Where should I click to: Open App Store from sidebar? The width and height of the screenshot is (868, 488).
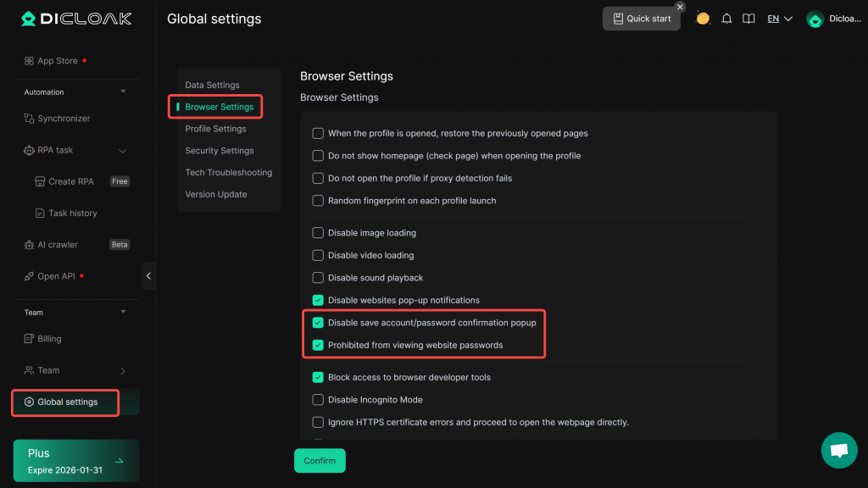57,61
